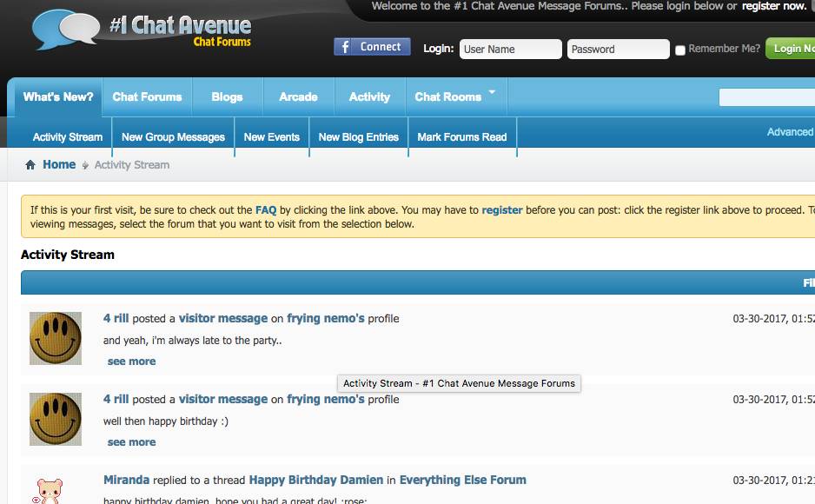Open visitor message link on 'happy birthday' post
The image size is (815, 504).
(223, 400)
